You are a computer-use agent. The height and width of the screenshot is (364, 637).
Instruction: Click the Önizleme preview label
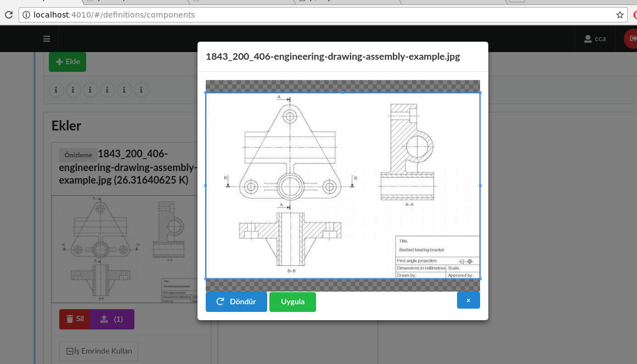coord(78,155)
